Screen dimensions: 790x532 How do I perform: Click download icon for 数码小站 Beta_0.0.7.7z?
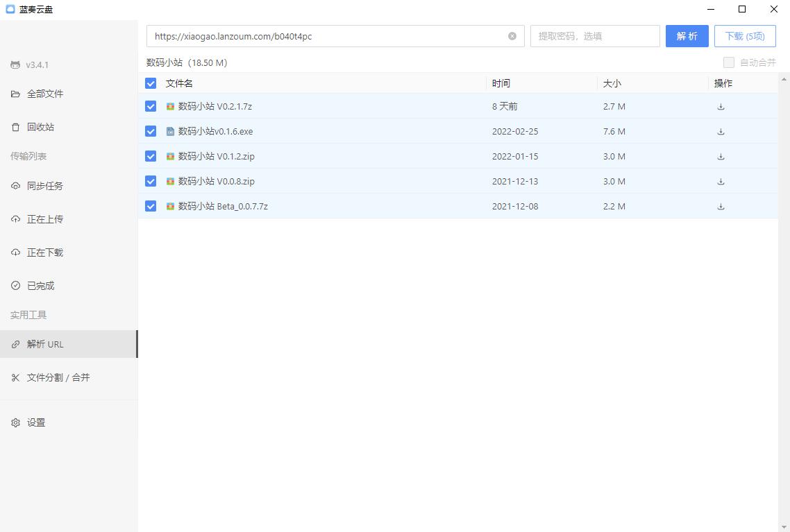coord(721,207)
